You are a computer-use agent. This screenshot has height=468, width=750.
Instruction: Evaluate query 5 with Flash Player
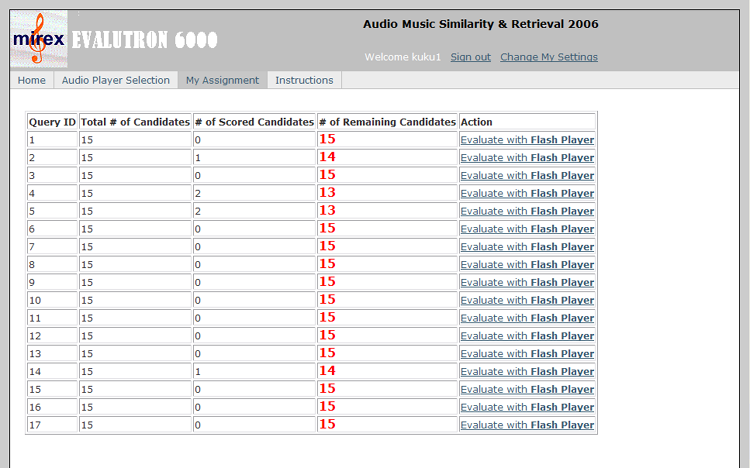(x=527, y=211)
